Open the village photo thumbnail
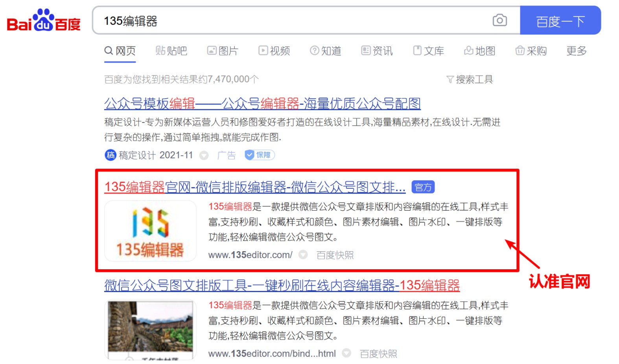This screenshot has width=619, height=364. 150,329
